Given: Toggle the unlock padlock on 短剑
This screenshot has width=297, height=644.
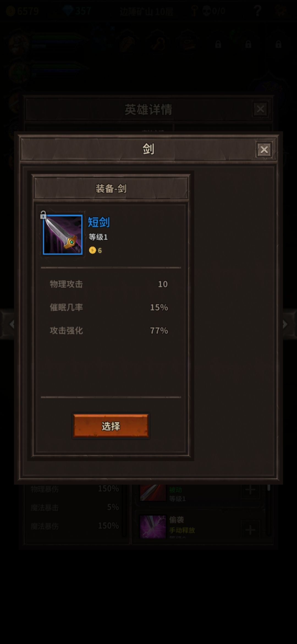Looking at the screenshot, I should (43, 215).
